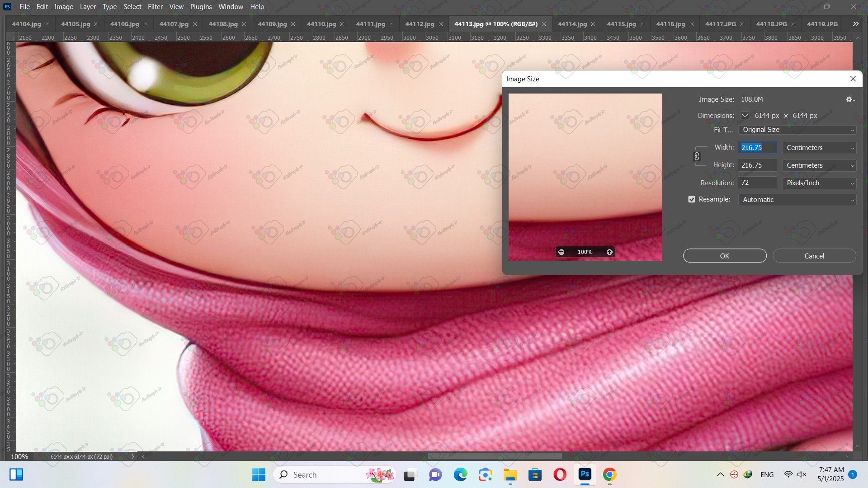Click the Height value field
868x488 pixels.
coord(757,165)
